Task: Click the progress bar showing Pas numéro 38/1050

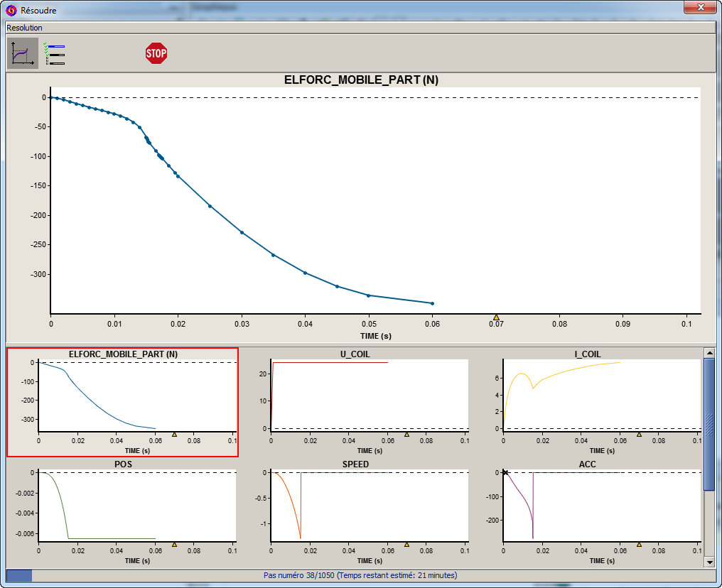Action: 360,575
